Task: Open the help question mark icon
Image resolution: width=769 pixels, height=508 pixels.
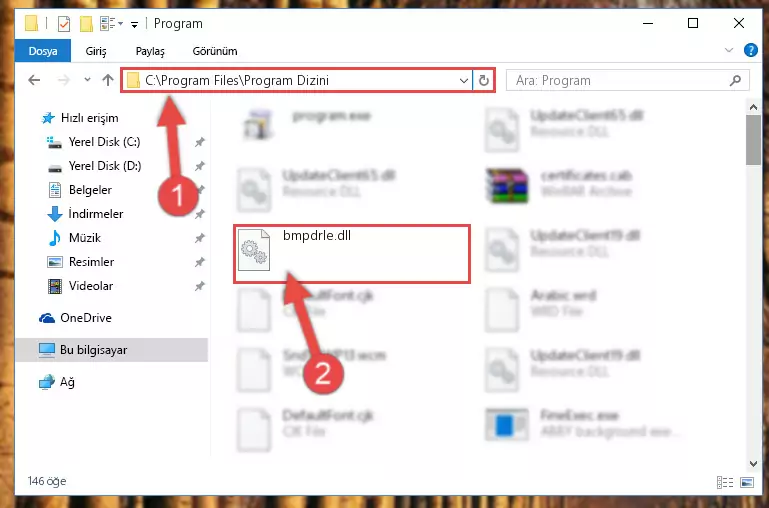Action: tap(750, 50)
